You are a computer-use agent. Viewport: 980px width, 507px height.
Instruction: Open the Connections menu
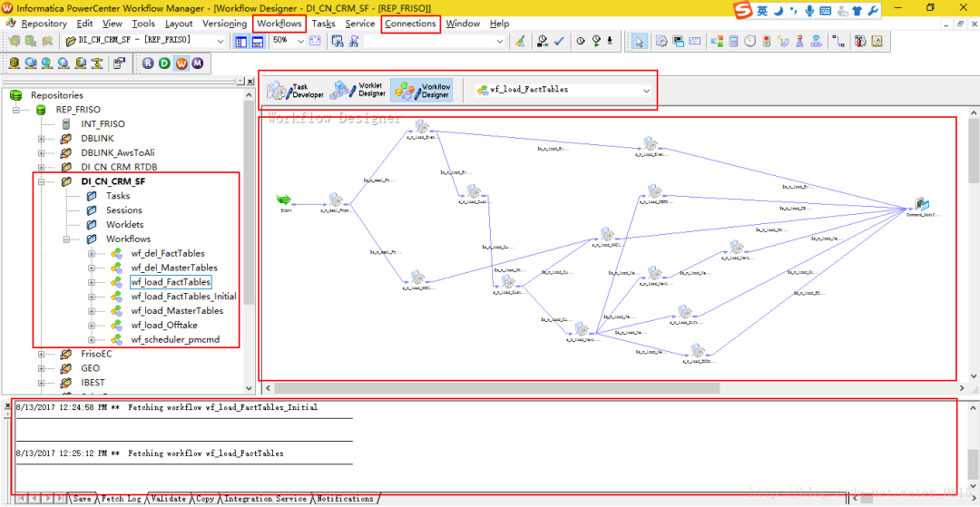[x=411, y=24]
